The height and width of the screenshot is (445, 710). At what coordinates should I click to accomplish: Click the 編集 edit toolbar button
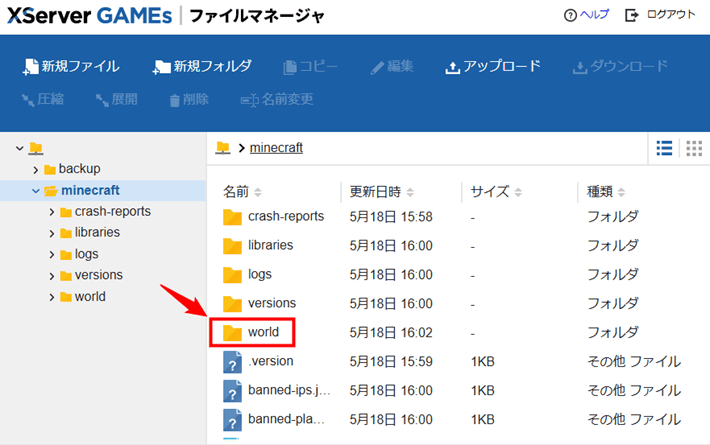click(x=392, y=67)
